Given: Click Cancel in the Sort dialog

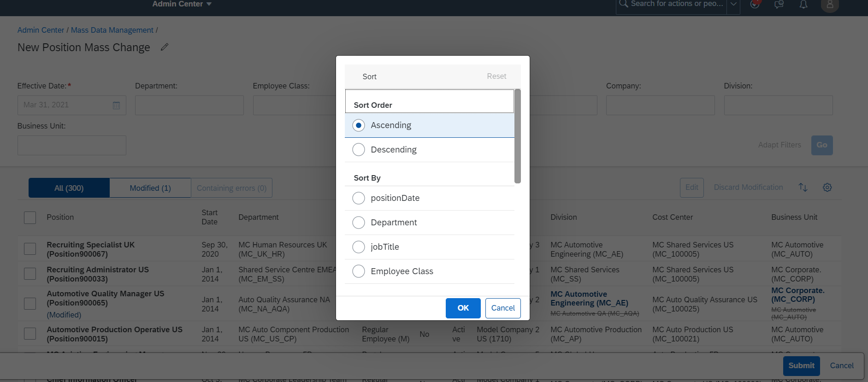Looking at the screenshot, I should 503,308.
